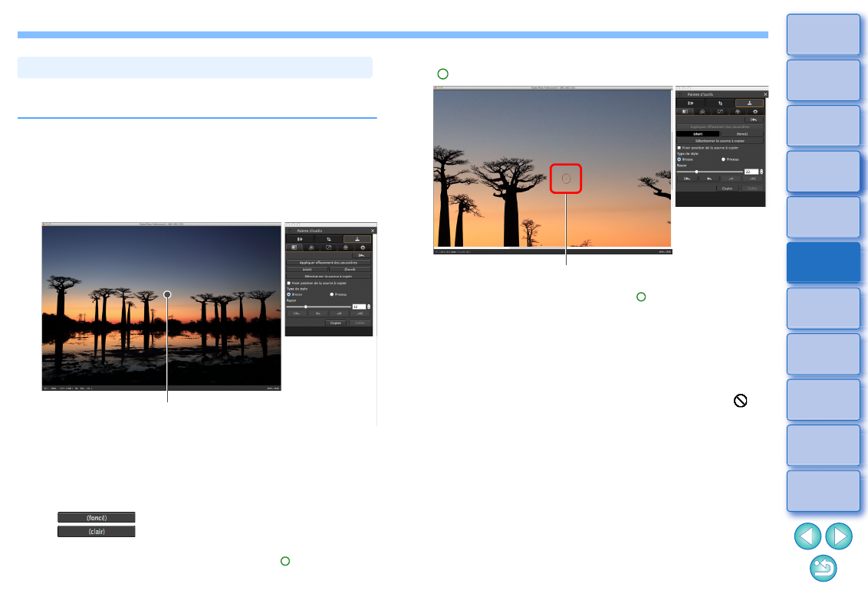This screenshot has width=868, height=613.
Task: Click the sunset baobab photo in left screenshot
Action: (x=162, y=306)
